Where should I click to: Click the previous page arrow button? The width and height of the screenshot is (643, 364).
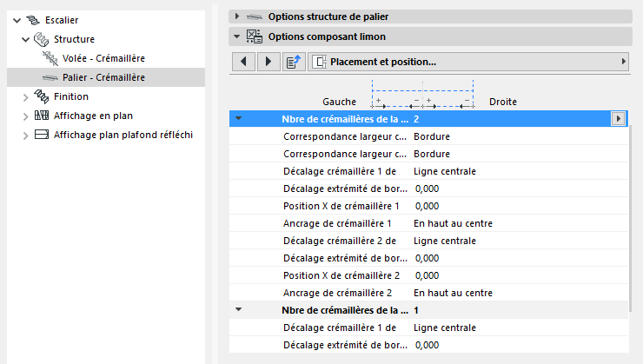click(x=244, y=62)
